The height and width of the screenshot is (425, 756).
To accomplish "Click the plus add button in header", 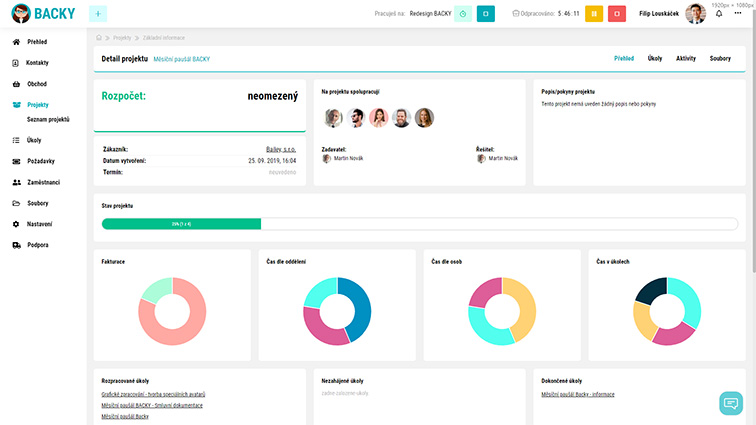I will click(x=97, y=14).
